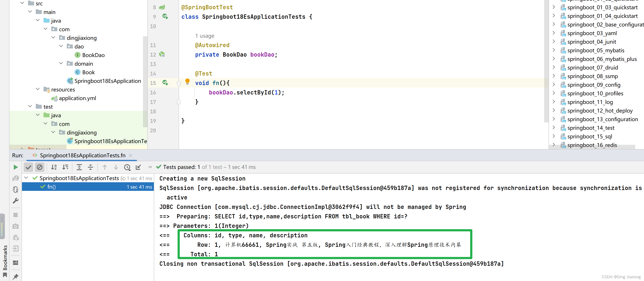The image size is (644, 281).
Task: Collapse all test results
Action: click(x=90, y=167)
